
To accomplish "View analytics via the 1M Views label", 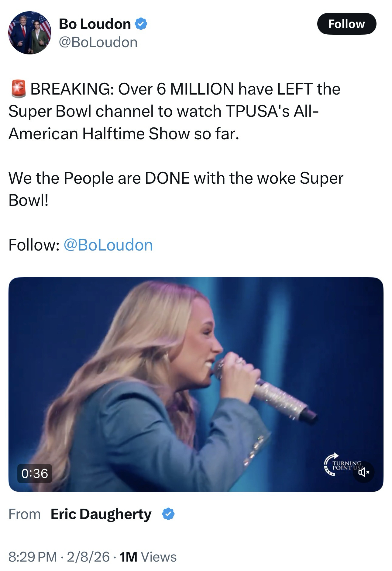I will point(148,557).
